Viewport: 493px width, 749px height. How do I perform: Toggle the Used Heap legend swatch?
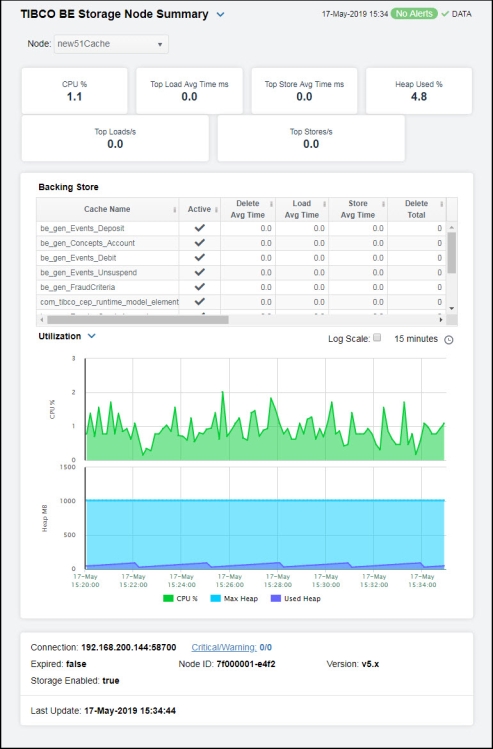[x=276, y=599]
